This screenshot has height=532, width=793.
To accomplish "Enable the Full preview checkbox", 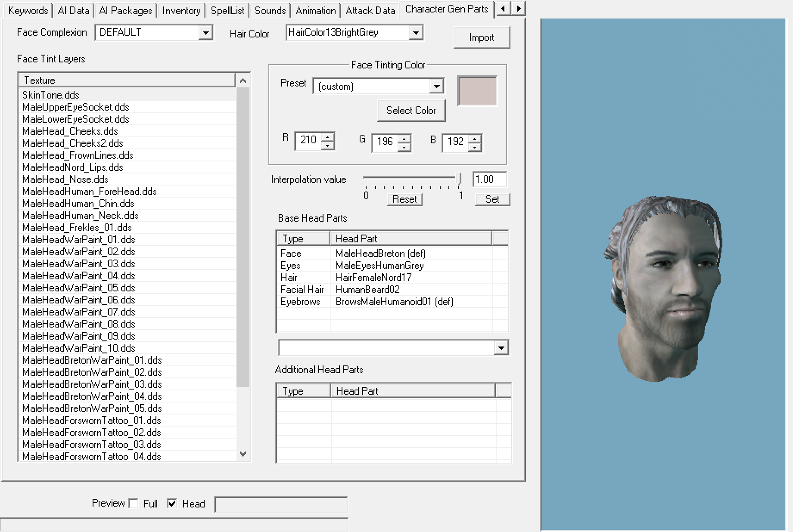I will 134,504.
